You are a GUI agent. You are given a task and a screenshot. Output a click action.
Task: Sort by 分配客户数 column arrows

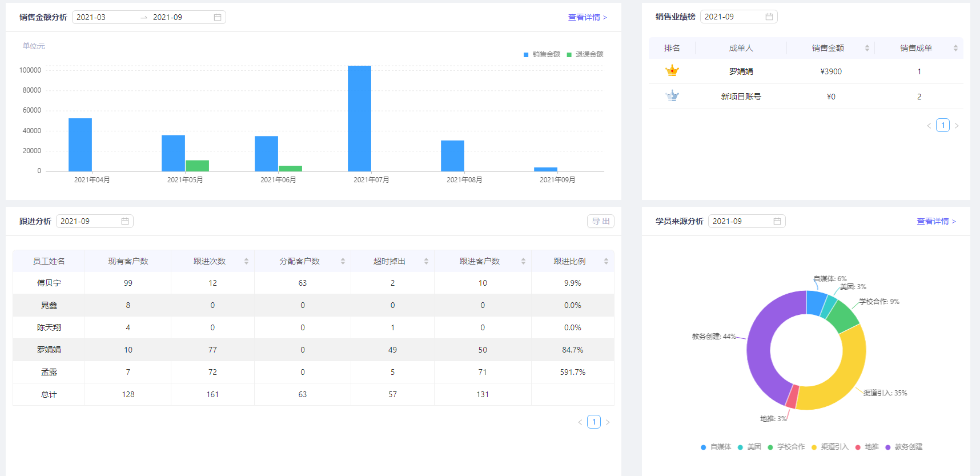[x=343, y=261]
